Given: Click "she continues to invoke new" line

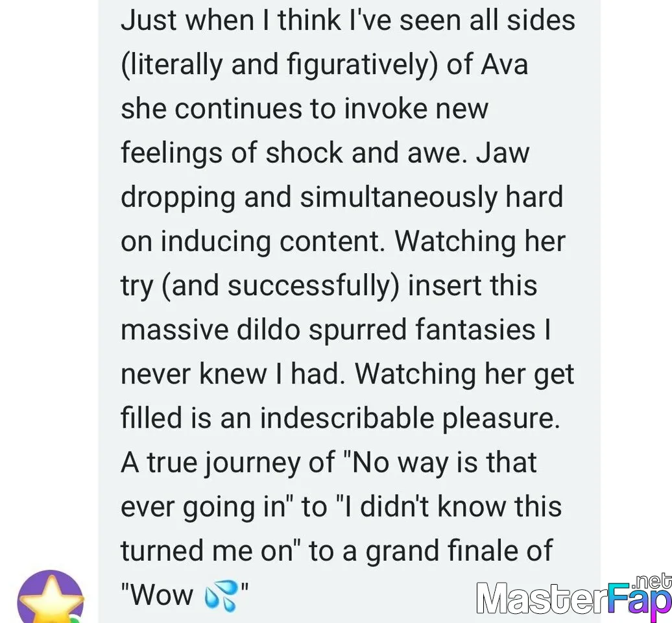Looking at the screenshot, I should (304, 108).
